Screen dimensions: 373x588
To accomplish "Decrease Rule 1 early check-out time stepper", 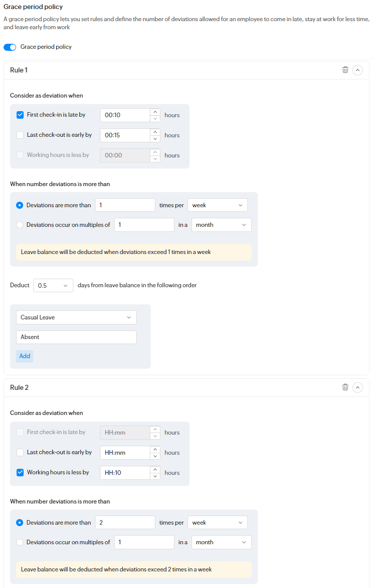I will [155, 138].
